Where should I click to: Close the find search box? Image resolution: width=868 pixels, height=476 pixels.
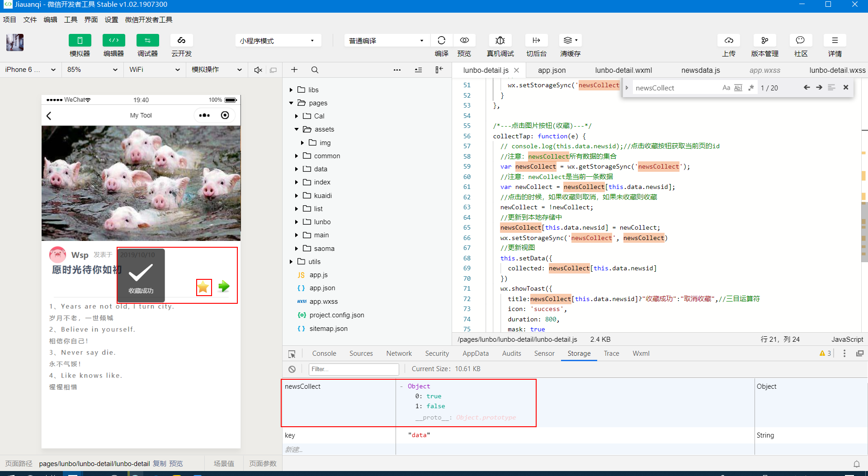point(846,87)
